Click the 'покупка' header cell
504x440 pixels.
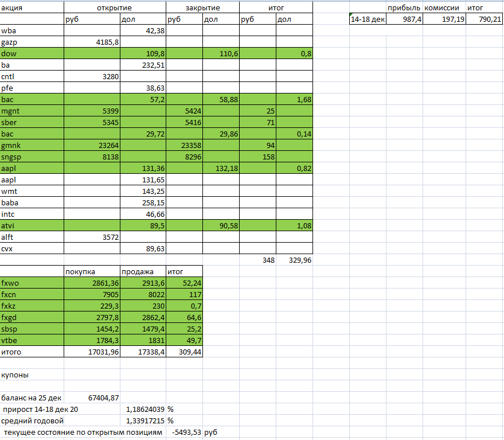click(92, 271)
